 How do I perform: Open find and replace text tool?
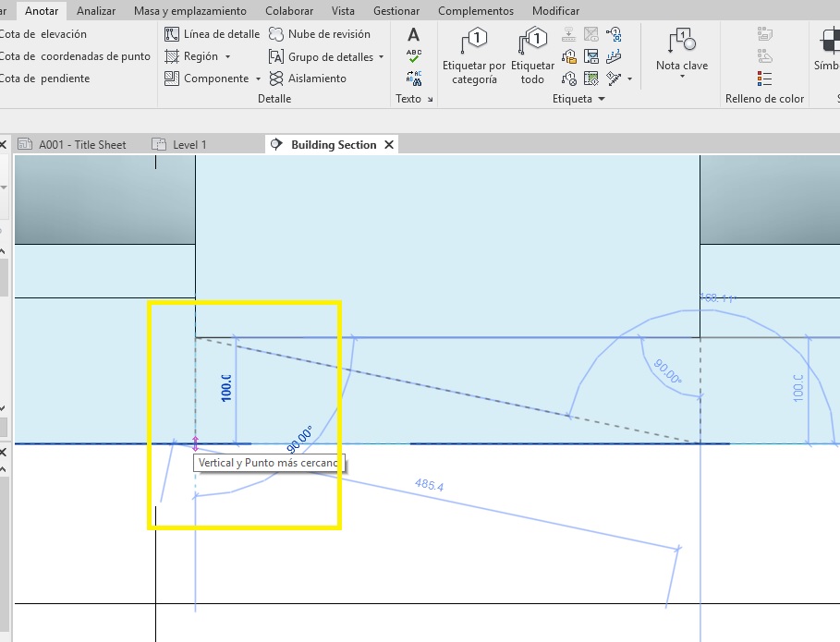click(x=413, y=78)
